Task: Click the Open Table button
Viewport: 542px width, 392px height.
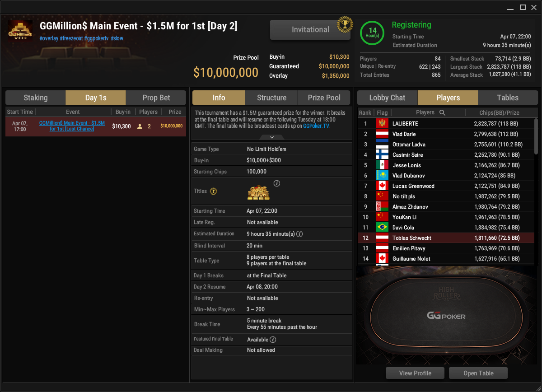Action: [478, 373]
